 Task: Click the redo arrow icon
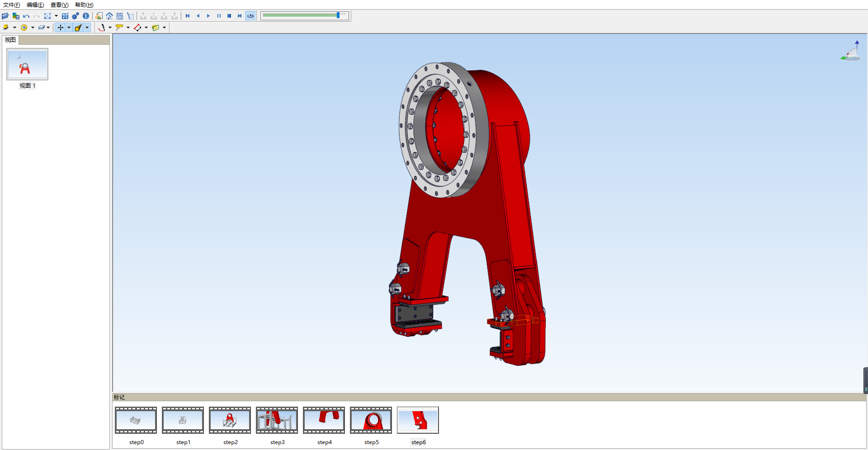coord(37,16)
